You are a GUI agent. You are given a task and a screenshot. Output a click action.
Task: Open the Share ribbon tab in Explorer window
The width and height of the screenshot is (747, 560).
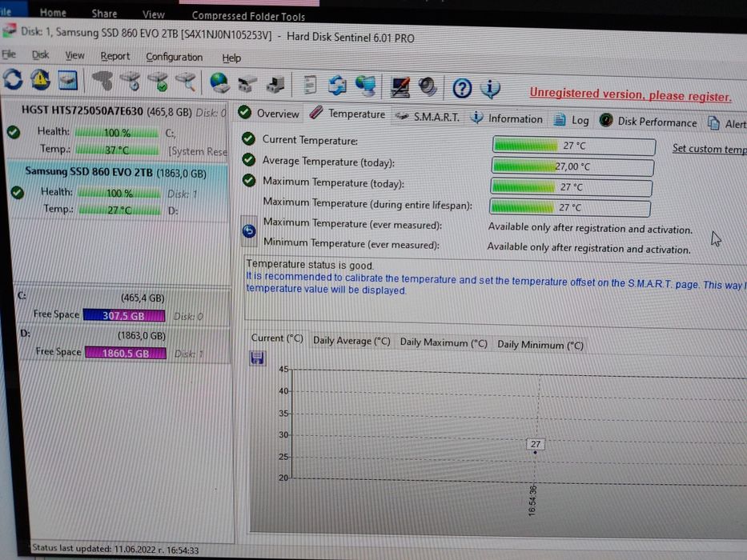coord(104,14)
